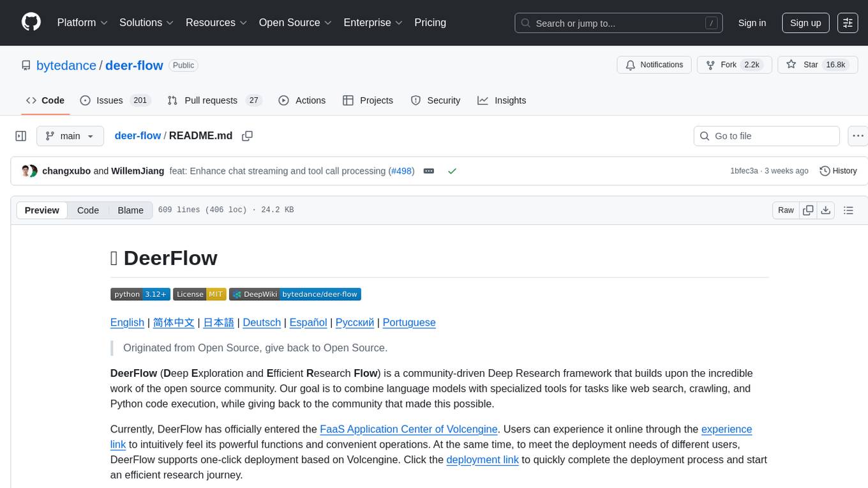Click the Notifications bell button

pos(654,65)
